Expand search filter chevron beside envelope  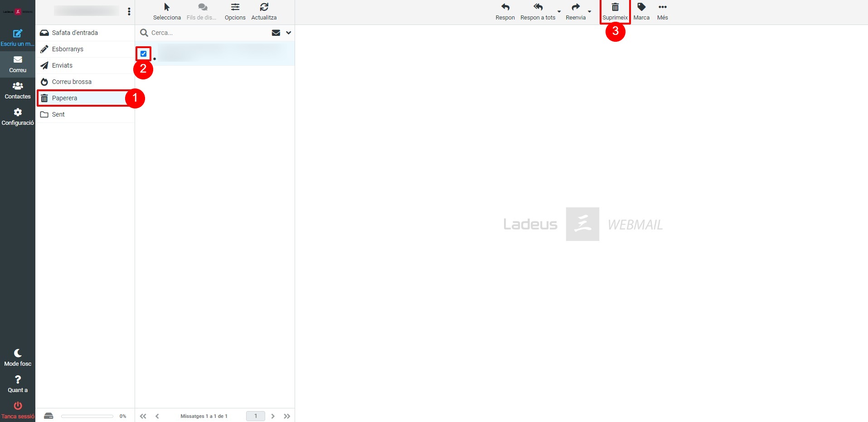[288, 33]
